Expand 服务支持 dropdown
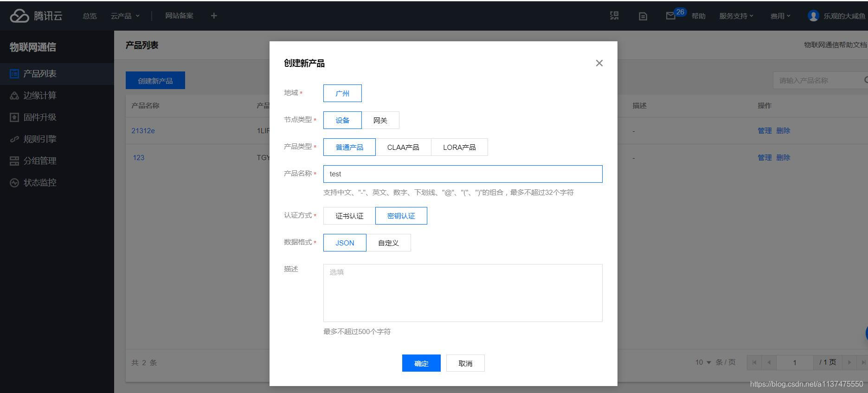 point(736,16)
